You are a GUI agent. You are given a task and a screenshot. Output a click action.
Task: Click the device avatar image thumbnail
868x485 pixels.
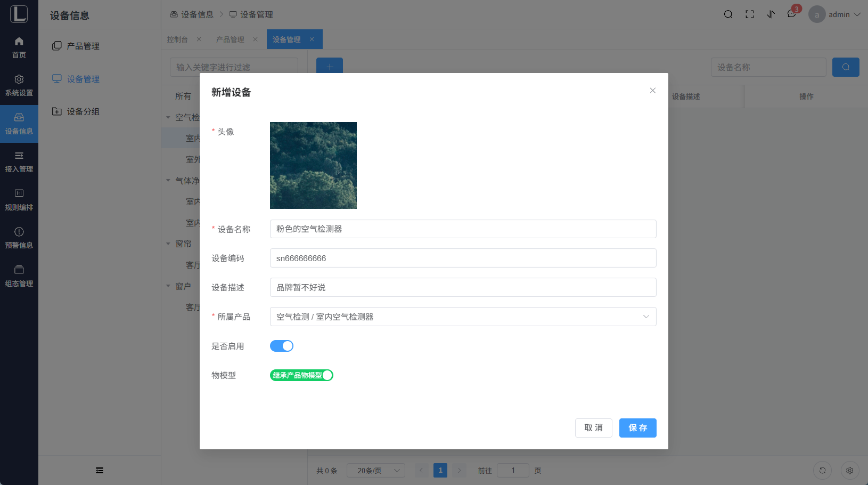(313, 165)
